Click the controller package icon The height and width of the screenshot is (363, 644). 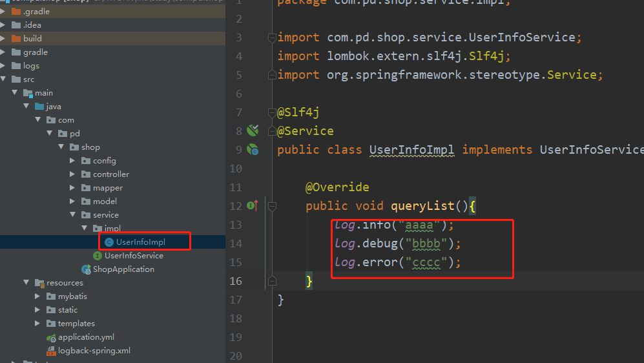86,174
